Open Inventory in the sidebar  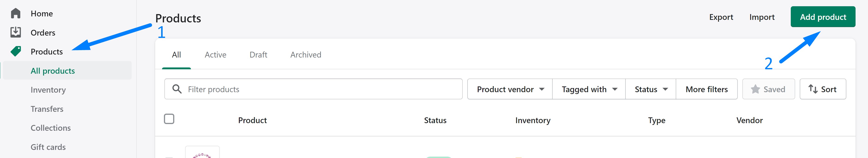(48, 90)
